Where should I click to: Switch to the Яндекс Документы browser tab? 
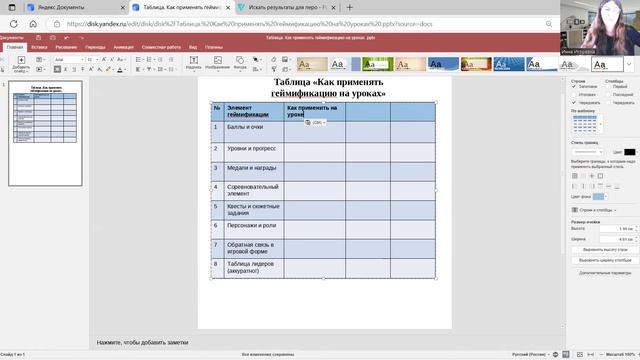tap(76, 7)
